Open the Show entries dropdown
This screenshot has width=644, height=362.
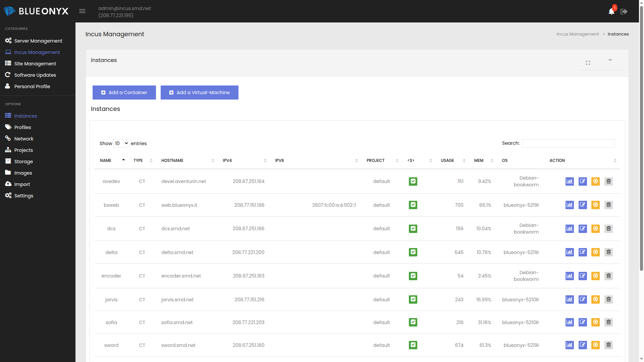coord(121,143)
